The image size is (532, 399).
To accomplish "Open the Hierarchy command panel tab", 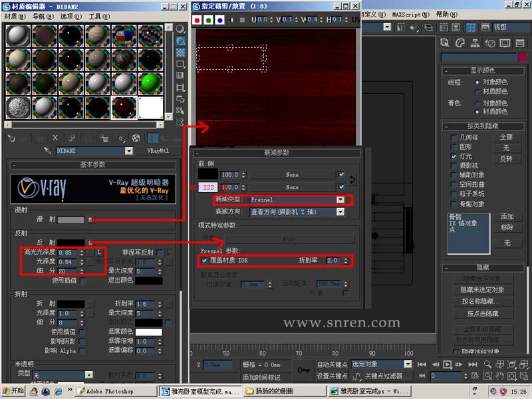I will 475,43.
